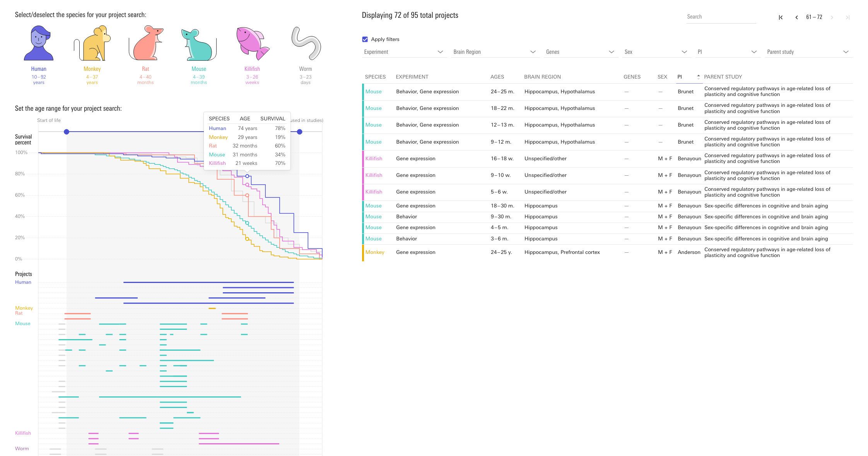
Task: Toggle PI column sort arrow
Action: click(x=698, y=77)
